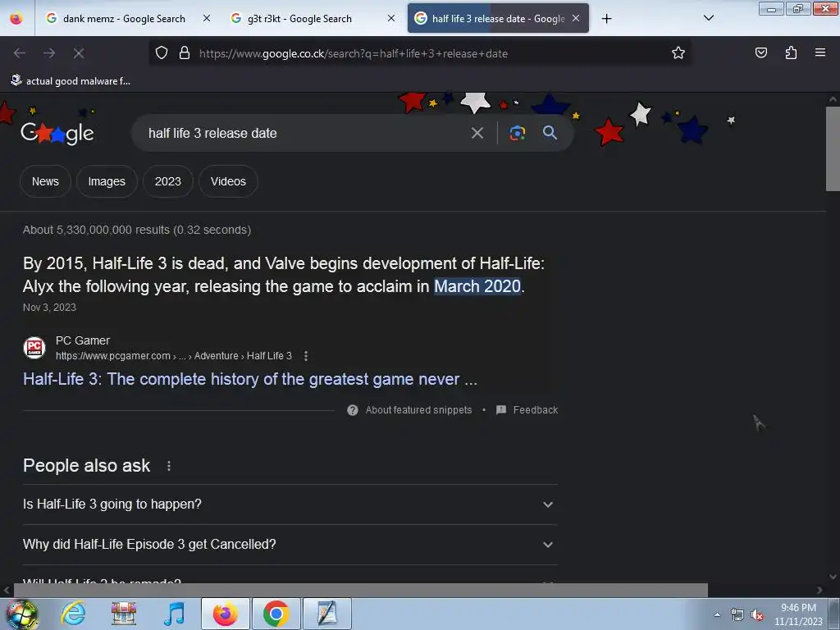
Task: Filter results by News
Action: [46, 181]
